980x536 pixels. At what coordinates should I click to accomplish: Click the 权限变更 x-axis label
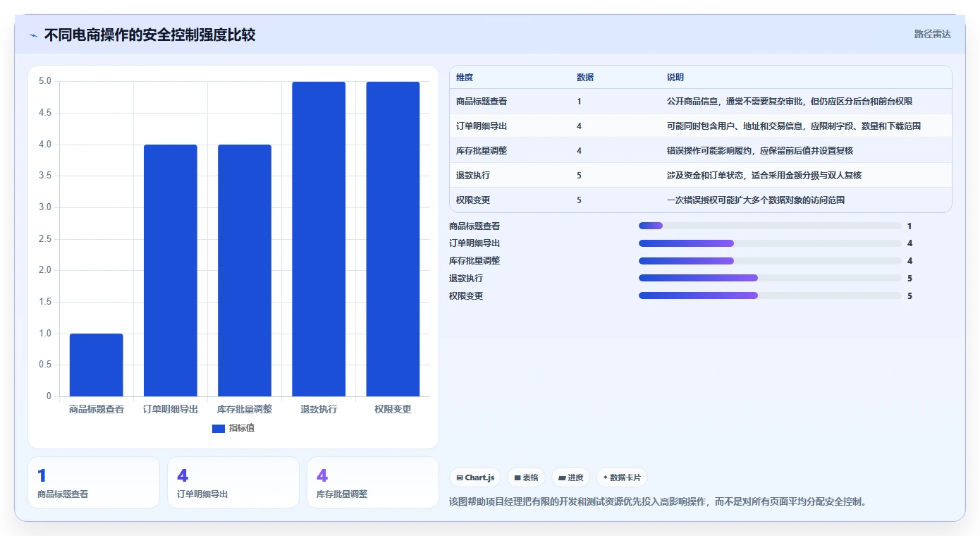(x=393, y=409)
